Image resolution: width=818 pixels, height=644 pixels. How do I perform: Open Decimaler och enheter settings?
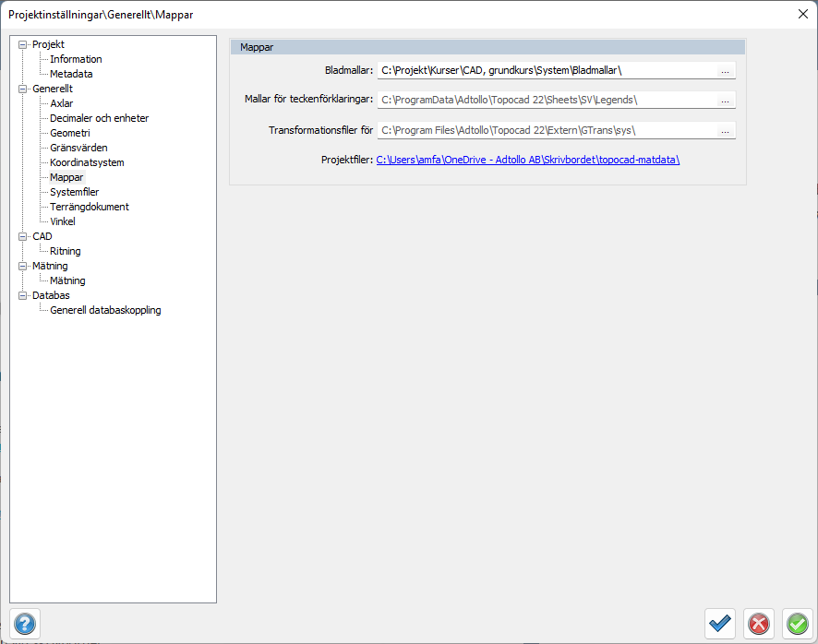pyautogui.click(x=99, y=118)
